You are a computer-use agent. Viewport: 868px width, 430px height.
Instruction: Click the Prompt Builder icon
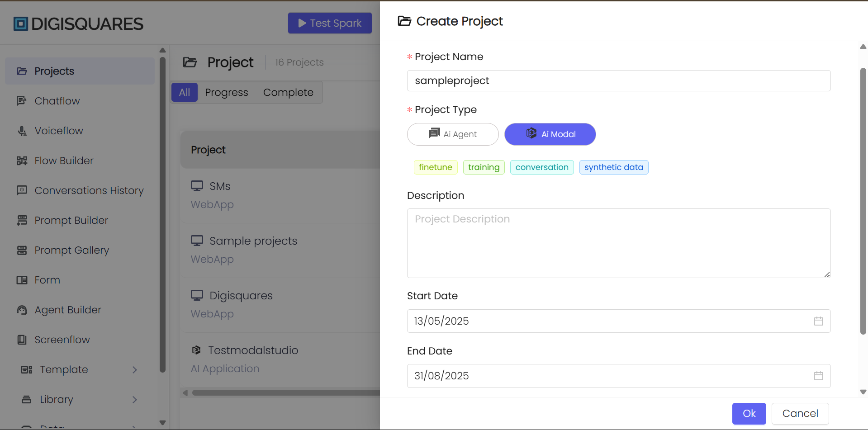(x=22, y=220)
